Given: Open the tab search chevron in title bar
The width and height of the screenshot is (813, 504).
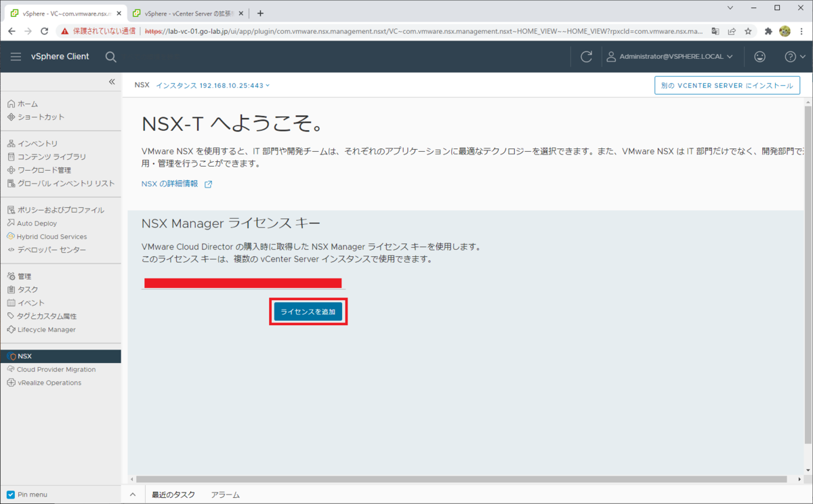Looking at the screenshot, I should pos(730,8).
